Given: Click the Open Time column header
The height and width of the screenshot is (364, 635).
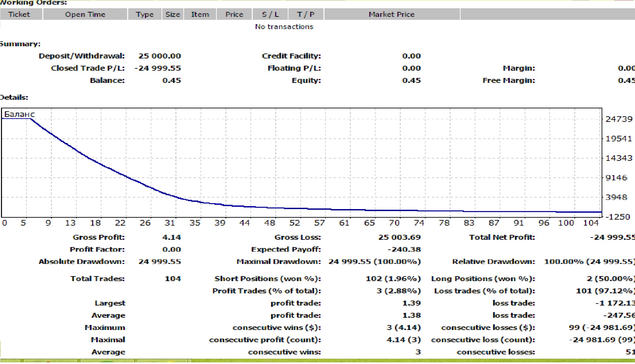Looking at the screenshot, I should pos(85,15).
